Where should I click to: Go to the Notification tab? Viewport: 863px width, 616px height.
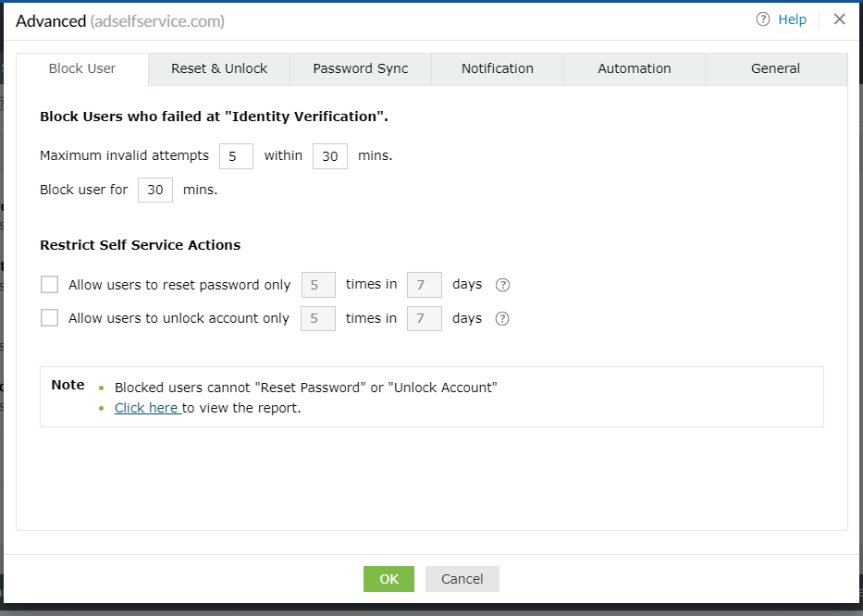click(498, 68)
